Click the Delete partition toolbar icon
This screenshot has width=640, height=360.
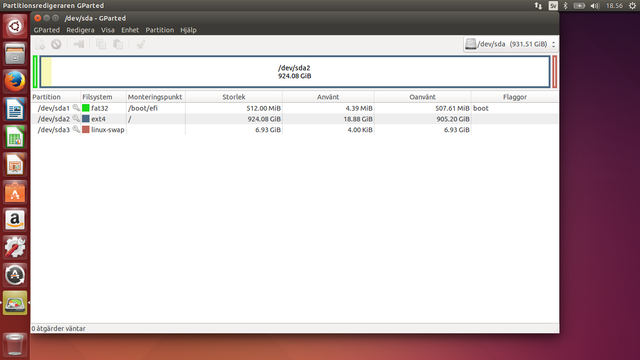point(56,44)
